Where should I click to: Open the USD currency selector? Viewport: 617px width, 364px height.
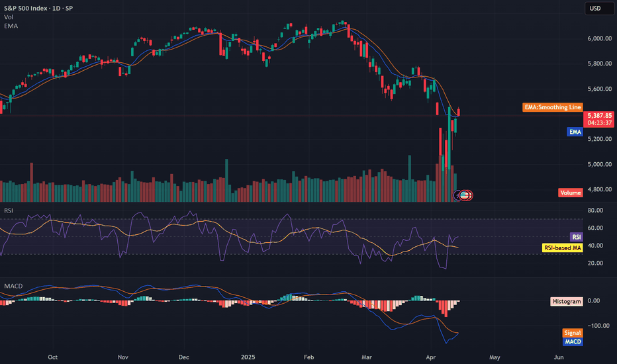[598, 8]
